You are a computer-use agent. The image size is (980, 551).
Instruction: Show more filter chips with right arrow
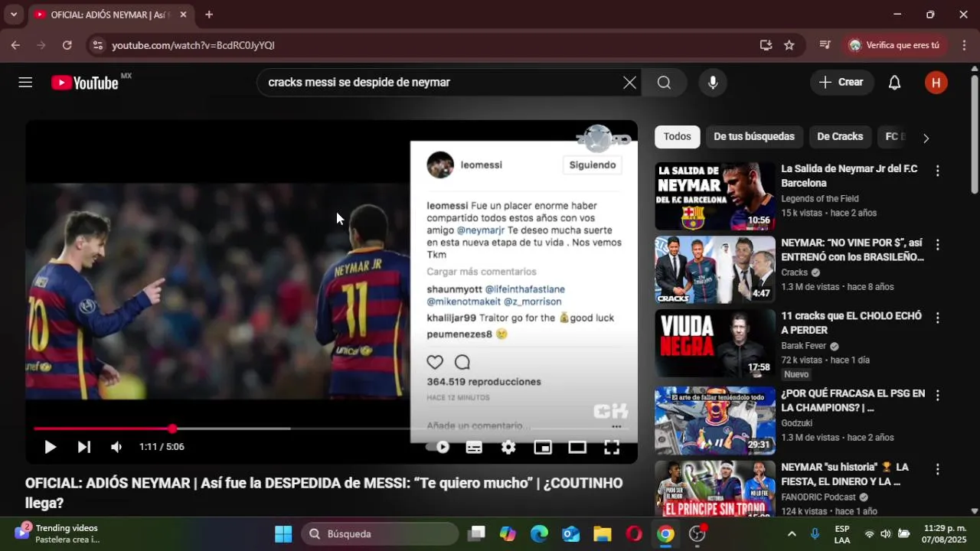coord(926,138)
